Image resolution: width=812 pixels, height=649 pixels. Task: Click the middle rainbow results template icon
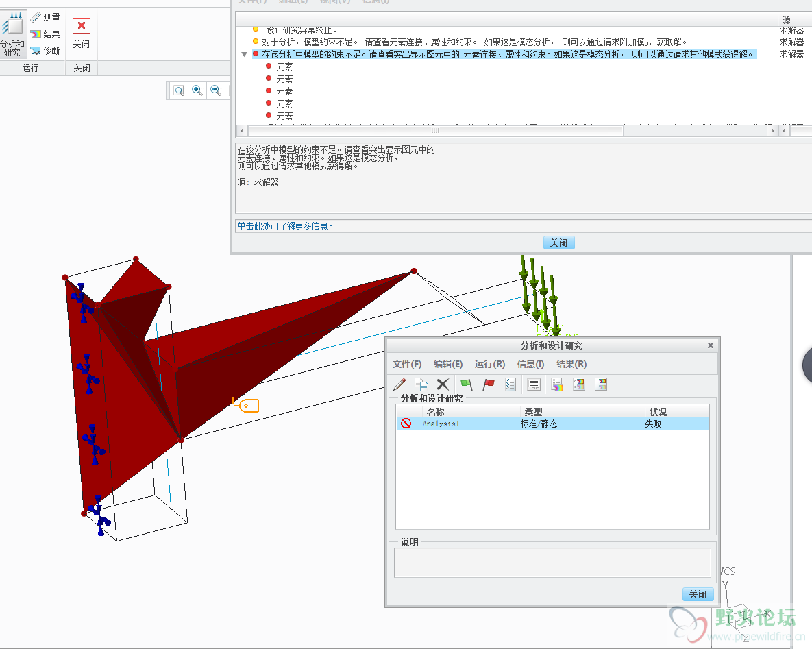(x=579, y=384)
